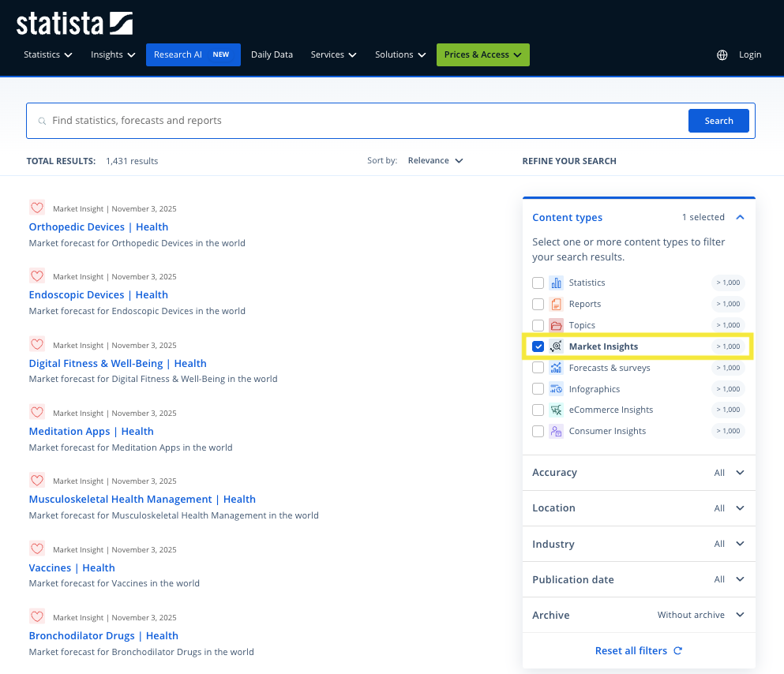Uncheck the Market Insights checkbox
784x674 pixels.
(x=538, y=346)
